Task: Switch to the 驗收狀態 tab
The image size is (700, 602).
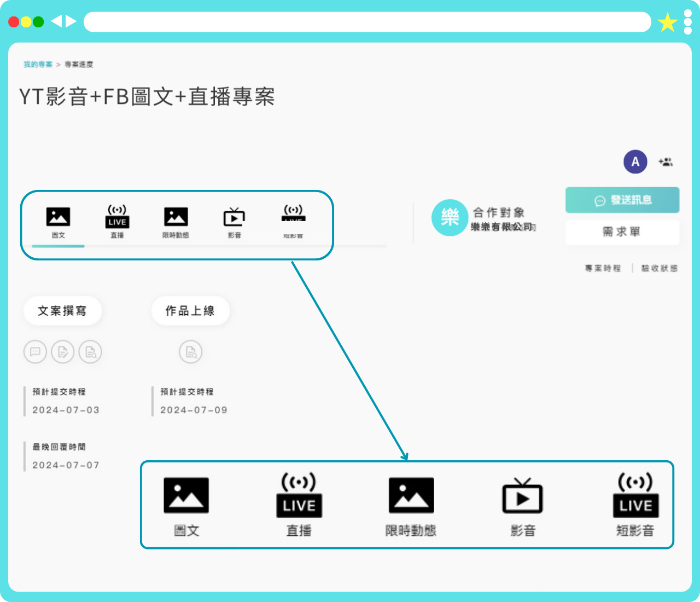Action: (660, 268)
